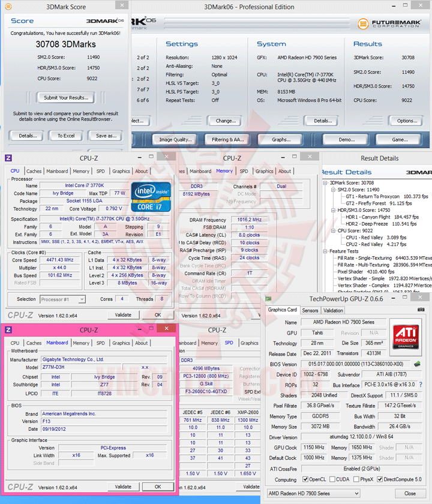Screen dimensions: 432x504
Task: Launch the Demo button in 3DMark06
Action: (346, 139)
